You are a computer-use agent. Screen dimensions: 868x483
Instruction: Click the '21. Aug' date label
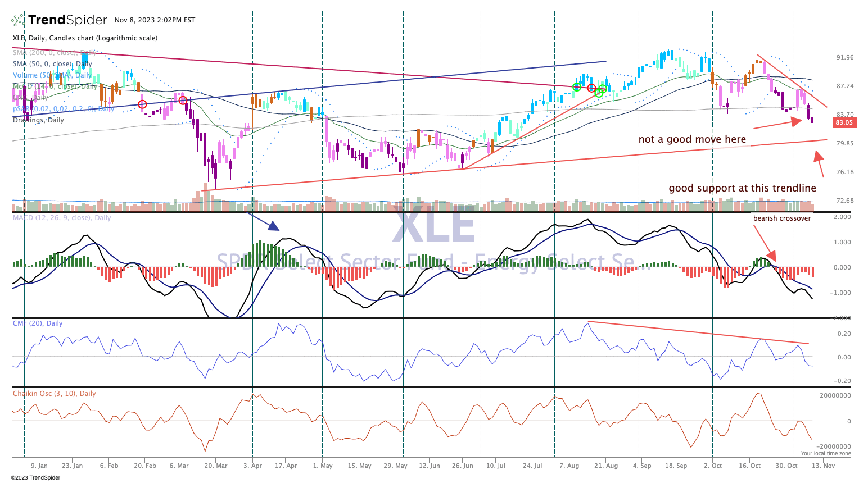pos(606,466)
